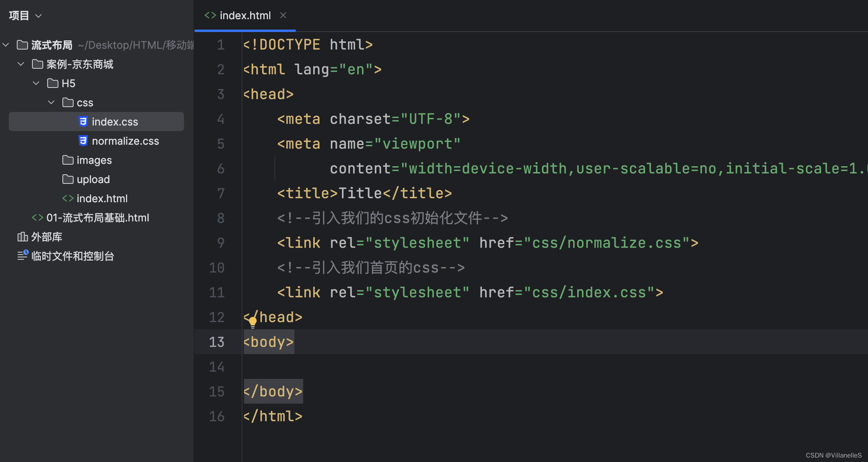Switch to the index.html editor tab
Image resolution: width=868 pixels, height=462 pixels.
coord(245,15)
